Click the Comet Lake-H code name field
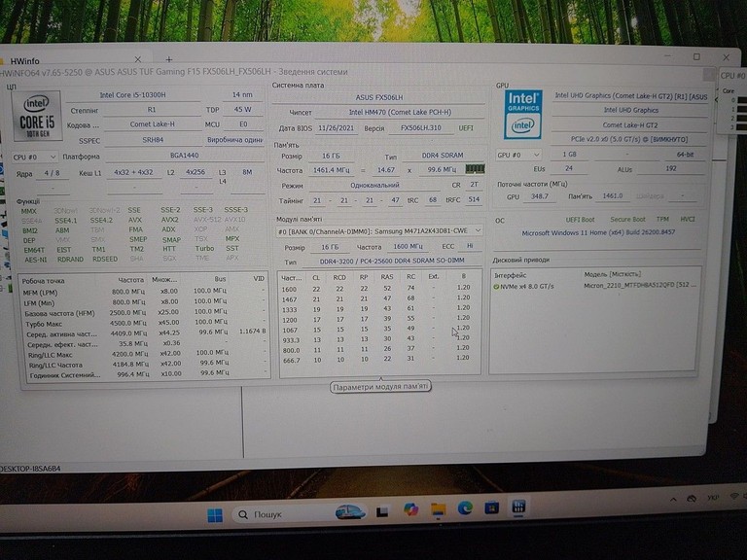The height and width of the screenshot is (560, 747). tap(153, 124)
